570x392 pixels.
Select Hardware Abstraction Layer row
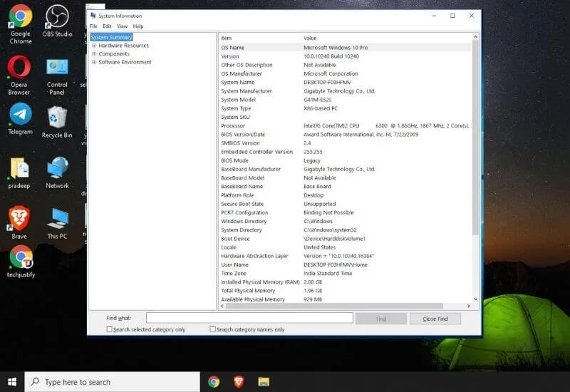pos(346,256)
